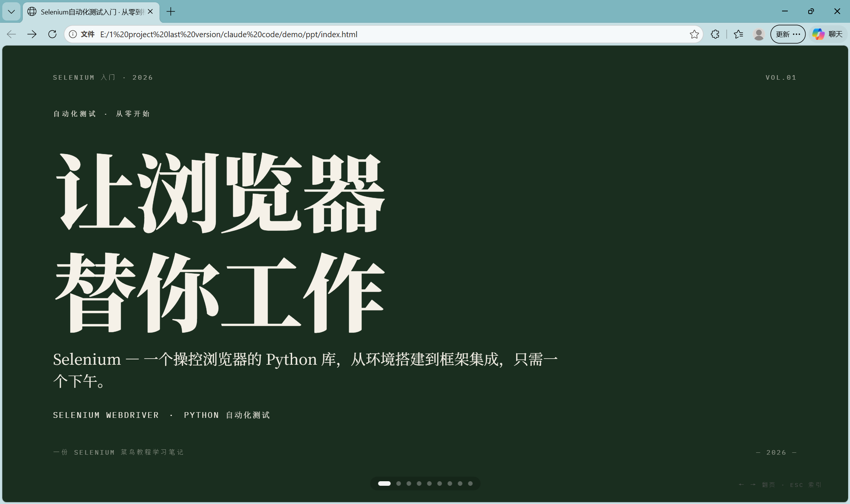The height and width of the screenshot is (504, 850).
Task: Click the headline '替你工作'
Action: pos(220,292)
